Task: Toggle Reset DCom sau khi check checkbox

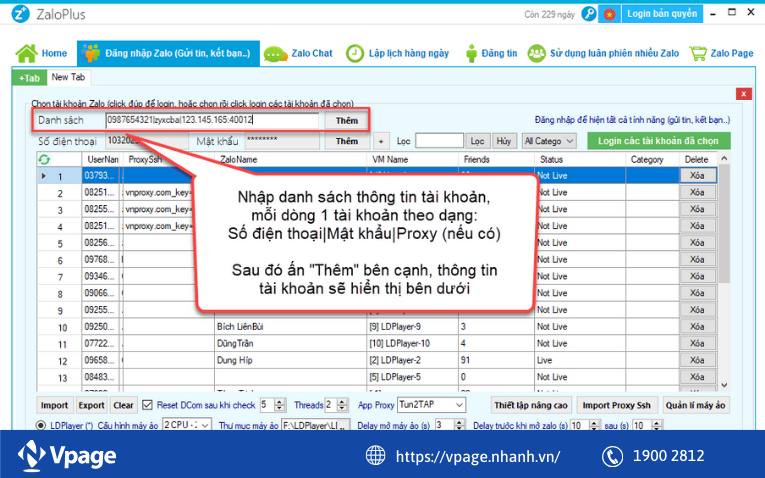Action: 147,405
